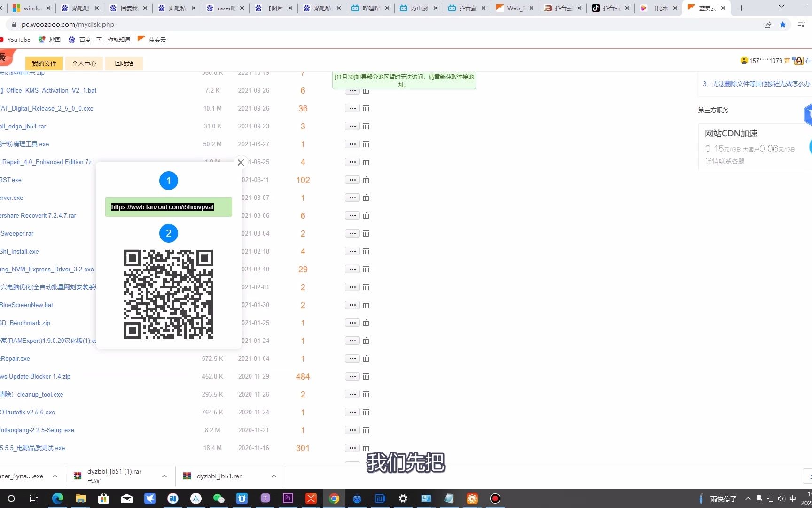
Task: Click the user account 157****1079
Action: [765, 61]
